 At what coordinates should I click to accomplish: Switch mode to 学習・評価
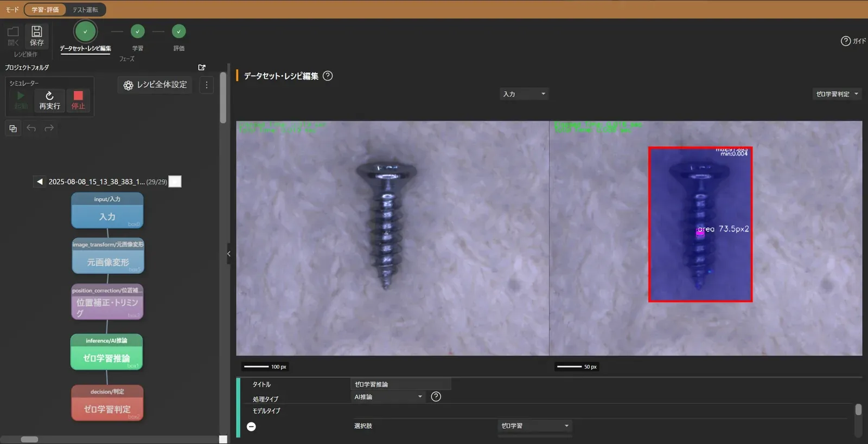pyautogui.click(x=45, y=10)
